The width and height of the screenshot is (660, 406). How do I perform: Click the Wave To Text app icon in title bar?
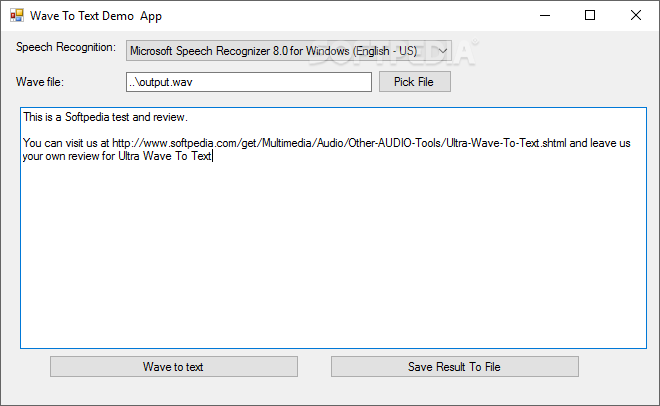(x=17, y=16)
